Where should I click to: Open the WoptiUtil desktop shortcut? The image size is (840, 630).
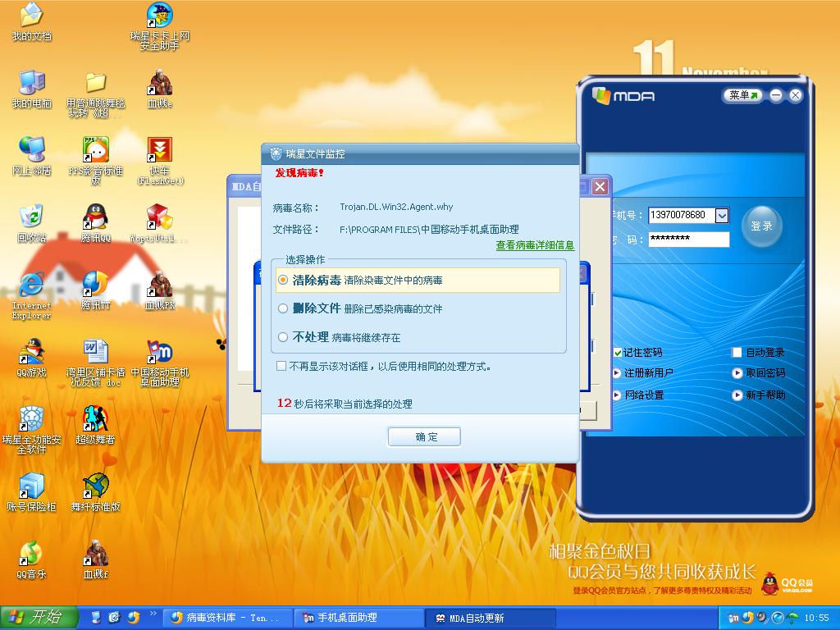[160, 223]
